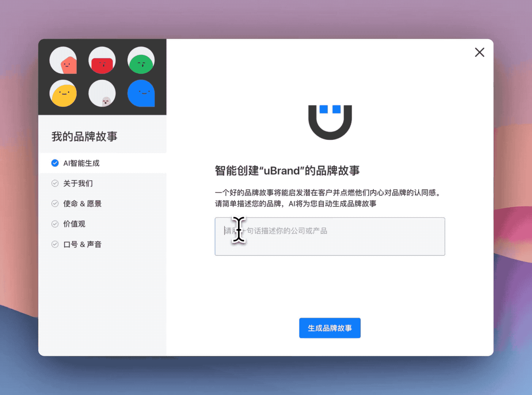Open the 口号 & 声音 panel
Image resolution: width=532 pixels, height=395 pixels.
coord(82,244)
